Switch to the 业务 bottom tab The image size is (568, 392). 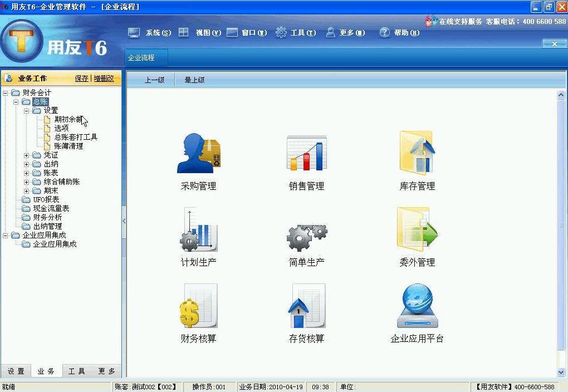pos(46,371)
